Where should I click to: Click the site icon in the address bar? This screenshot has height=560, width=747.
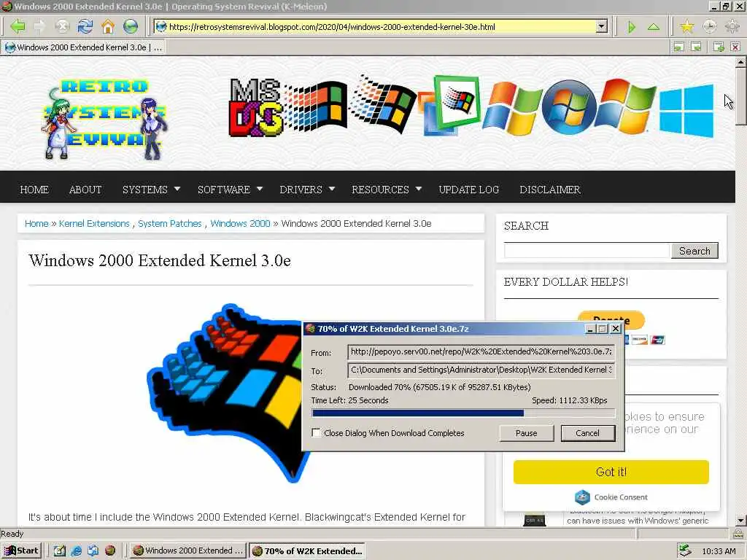point(161,27)
